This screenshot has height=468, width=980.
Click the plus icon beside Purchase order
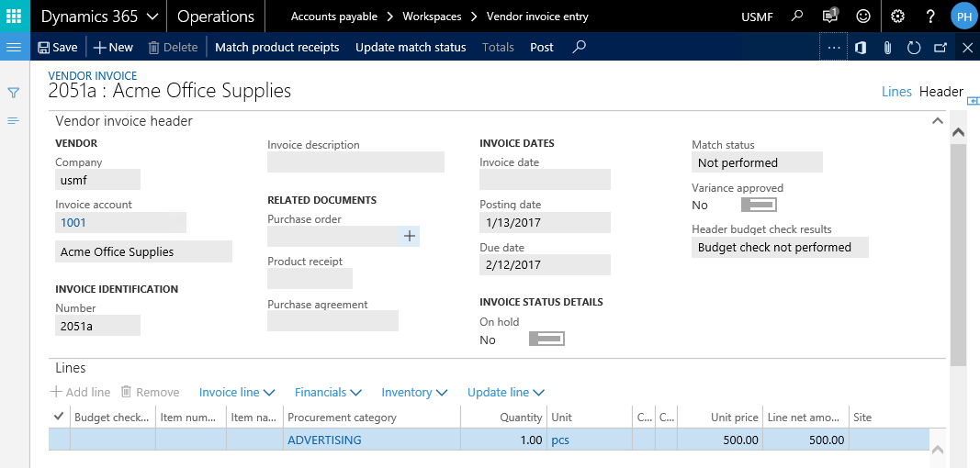point(410,237)
